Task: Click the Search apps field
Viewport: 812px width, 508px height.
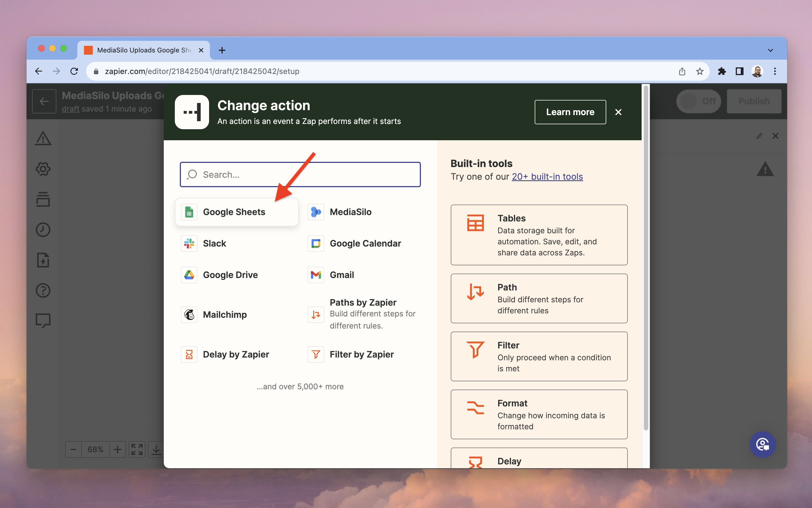Action: pos(300,174)
